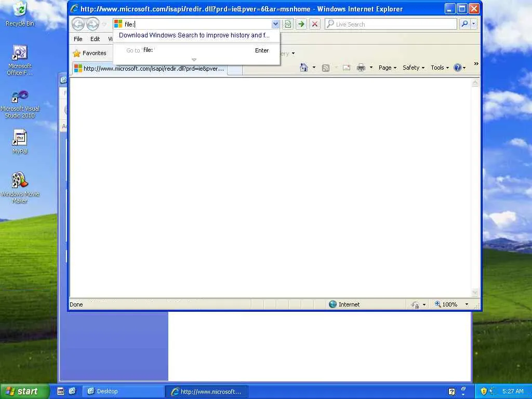
Task: Open the Safety menu
Action: tap(414, 68)
